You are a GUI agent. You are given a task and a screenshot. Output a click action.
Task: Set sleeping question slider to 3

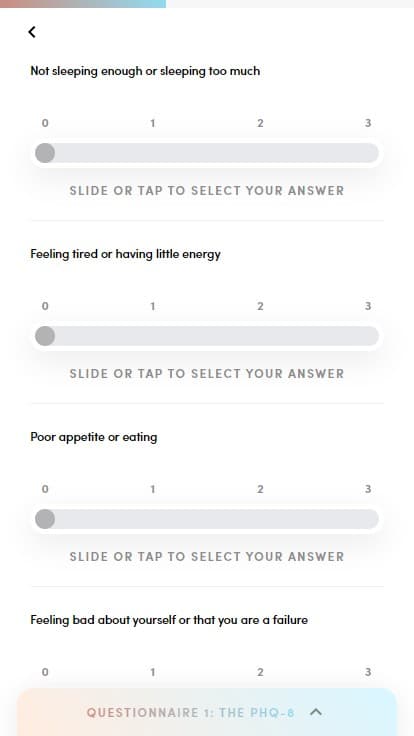point(368,153)
